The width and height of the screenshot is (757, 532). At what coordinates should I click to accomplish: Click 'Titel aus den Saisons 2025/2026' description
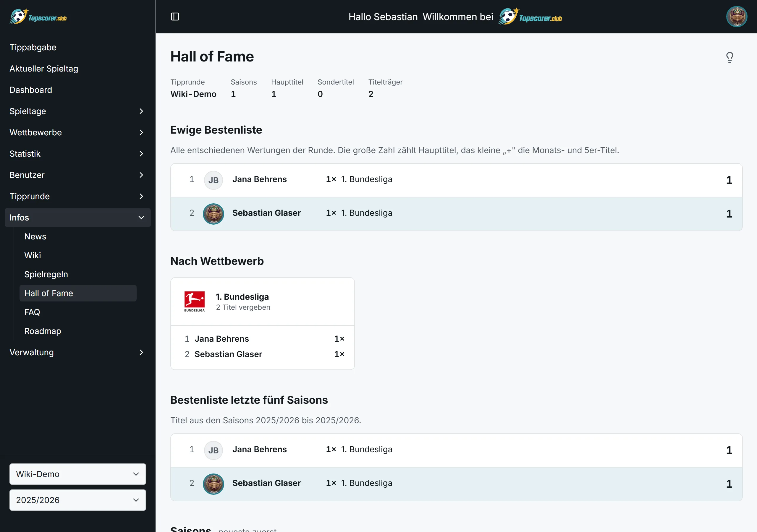[266, 420]
